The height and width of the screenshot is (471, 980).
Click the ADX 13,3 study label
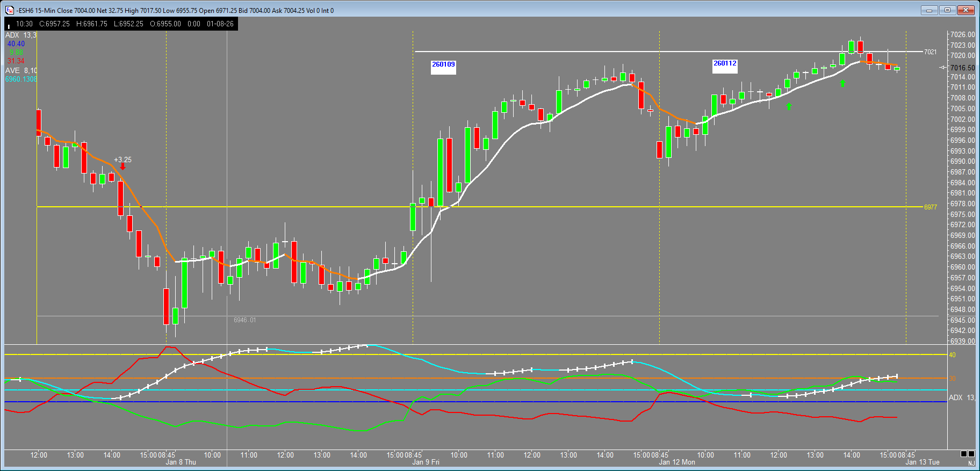21,35
